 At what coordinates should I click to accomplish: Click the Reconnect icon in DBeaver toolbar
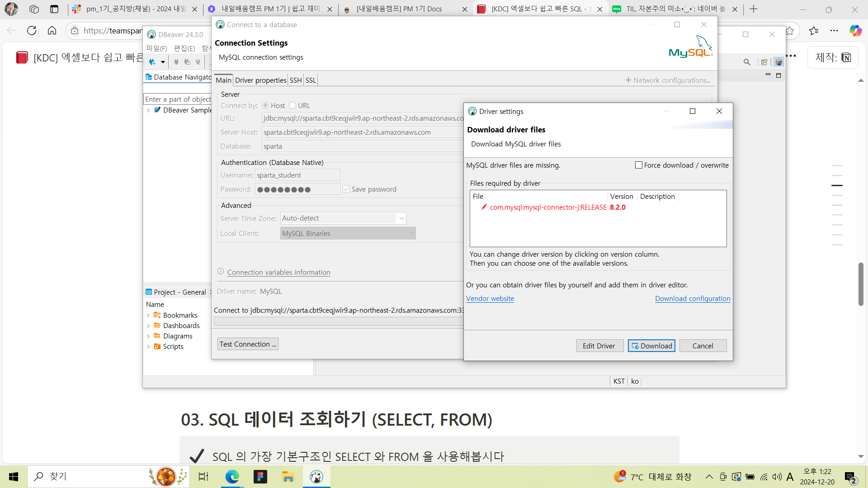[187, 62]
